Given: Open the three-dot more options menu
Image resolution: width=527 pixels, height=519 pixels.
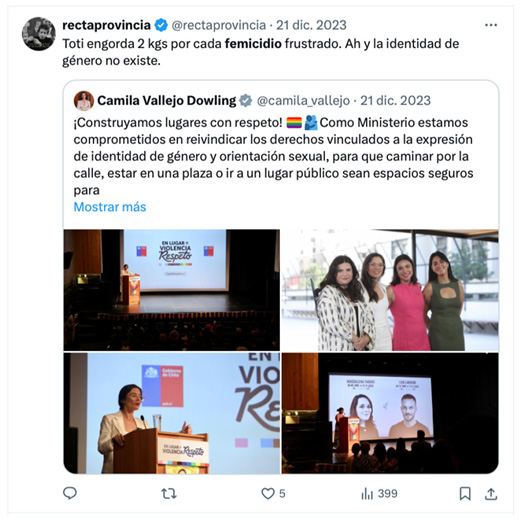Looking at the screenshot, I should (x=491, y=25).
